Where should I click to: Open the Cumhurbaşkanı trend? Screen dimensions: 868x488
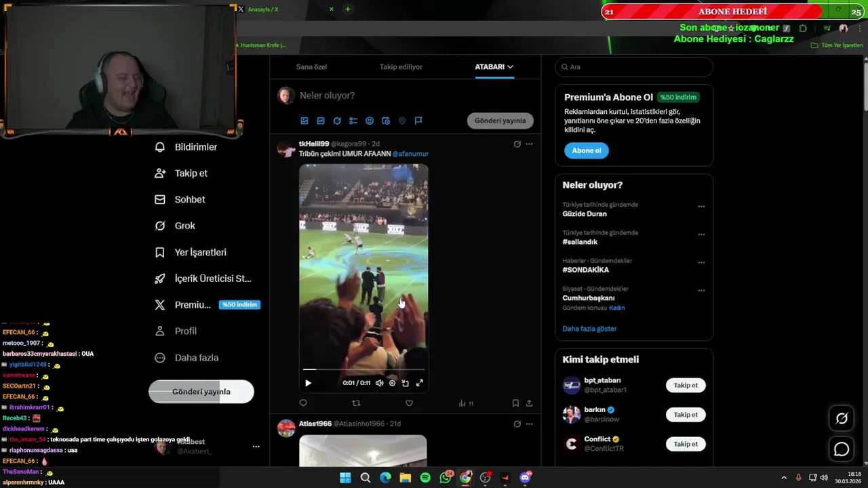click(x=589, y=298)
